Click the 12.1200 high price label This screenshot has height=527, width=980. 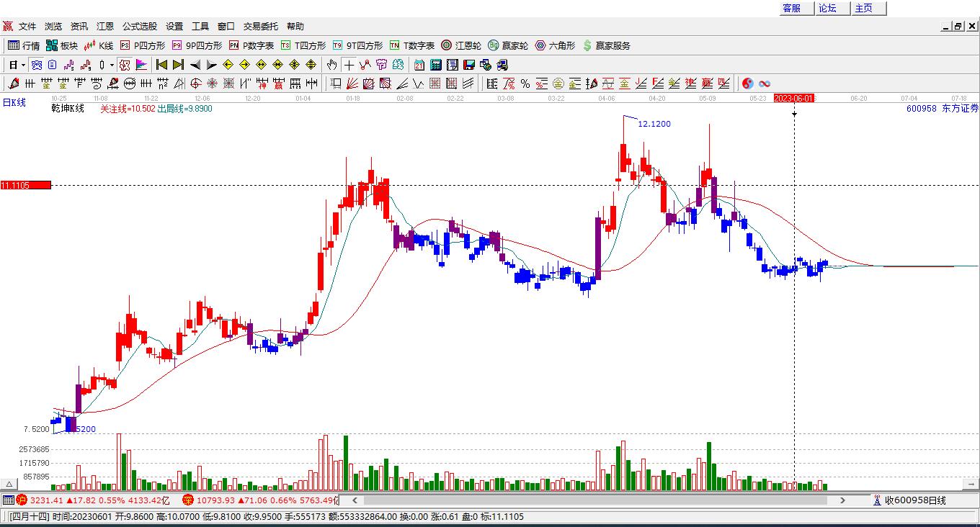point(654,124)
